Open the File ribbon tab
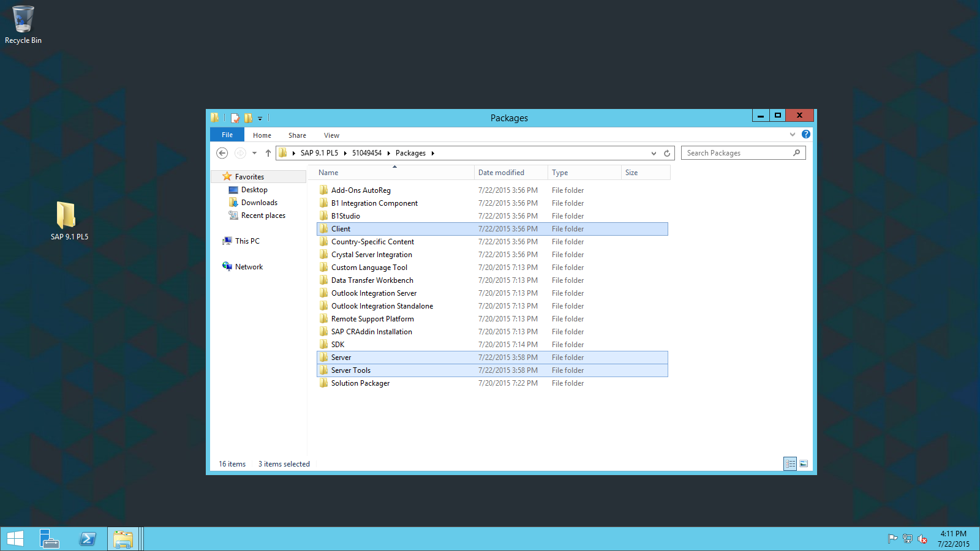Screen dimensions: 980x551 (x=227, y=135)
